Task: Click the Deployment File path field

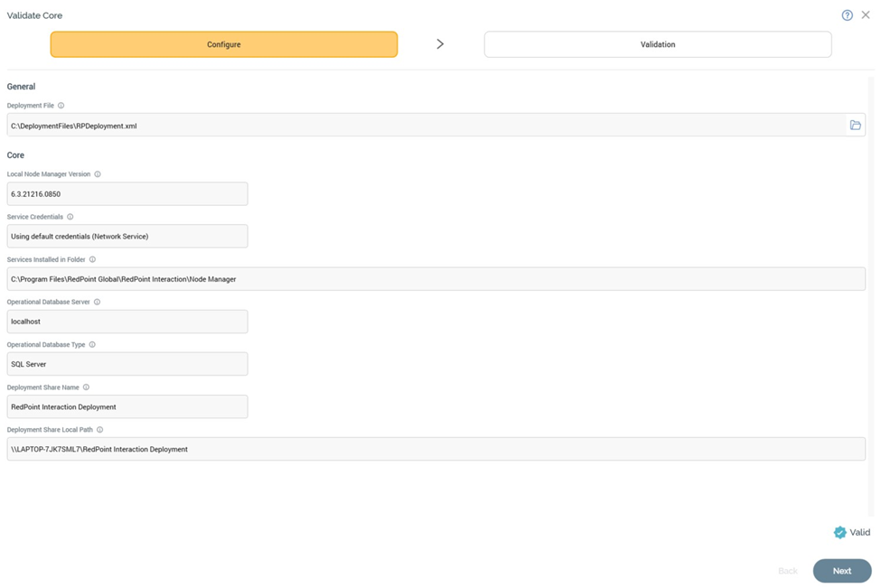Action: (x=425, y=126)
